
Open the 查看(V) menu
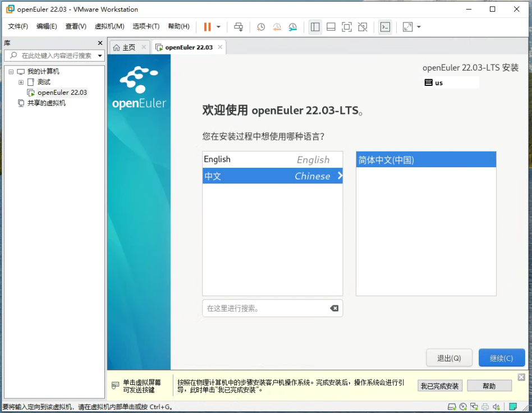pos(76,26)
